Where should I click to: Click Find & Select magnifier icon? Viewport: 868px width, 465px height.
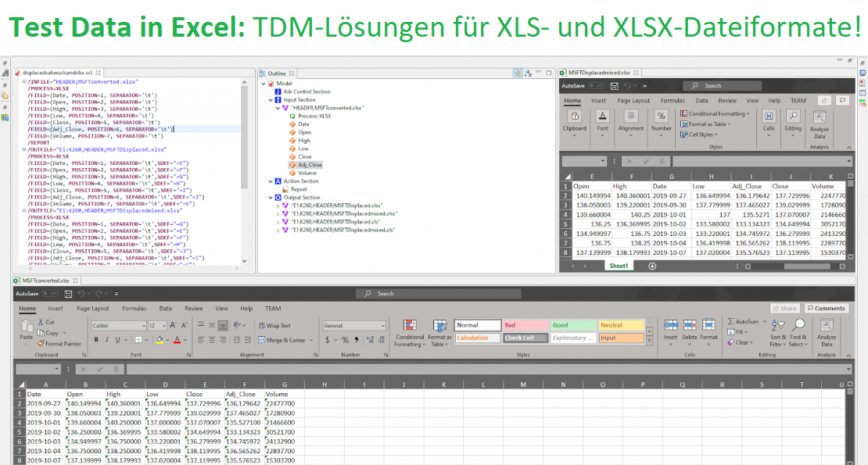pos(799,325)
